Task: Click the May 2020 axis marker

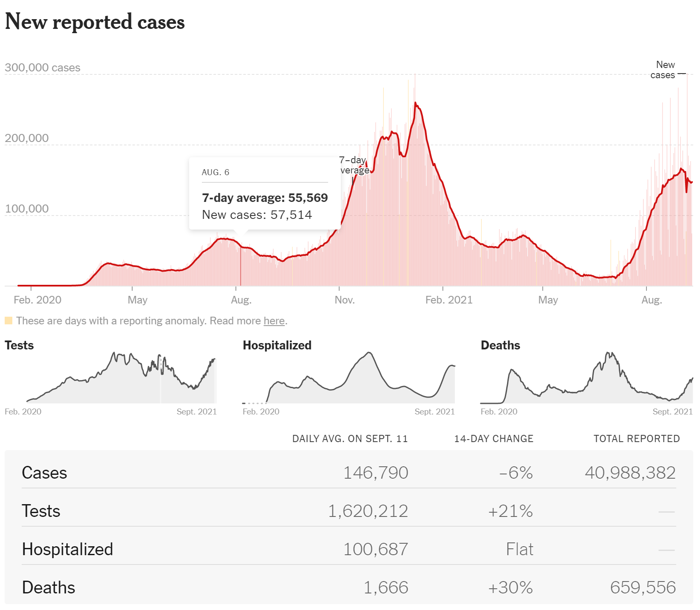Action: (138, 300)
